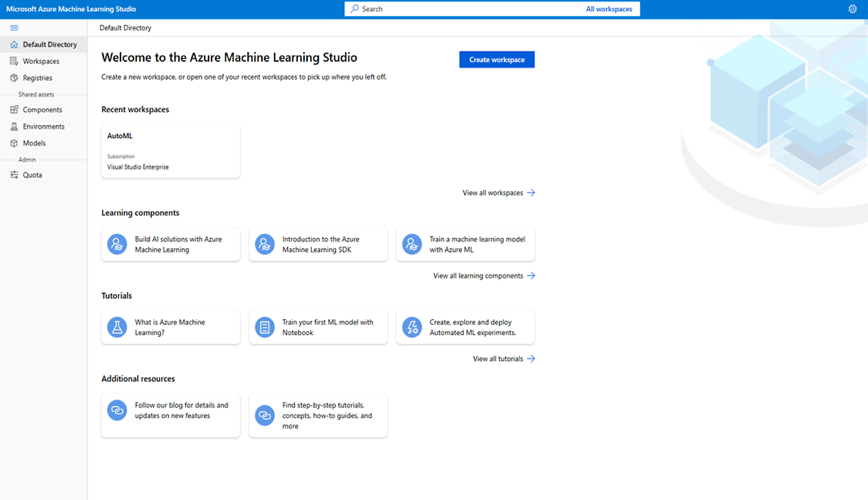Open the Registries section
868x500 pixels.
38,77
